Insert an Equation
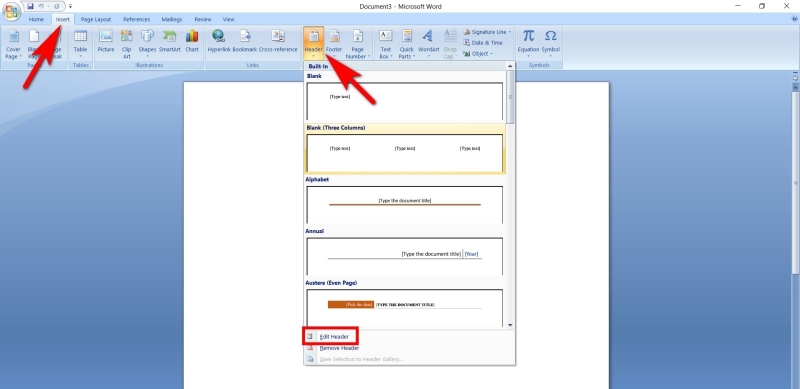 point(528,44)
